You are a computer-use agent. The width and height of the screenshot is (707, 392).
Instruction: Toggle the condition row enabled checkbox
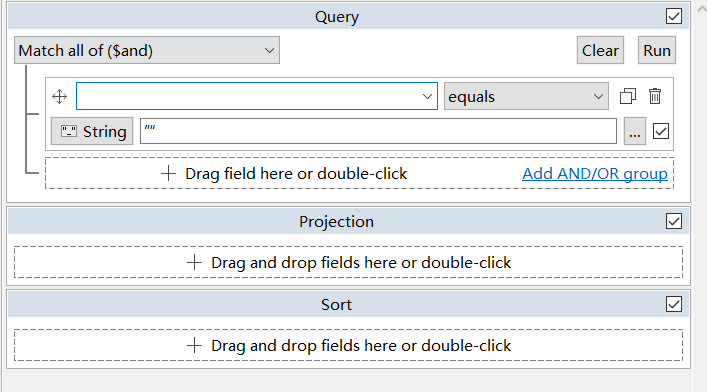(x=661, y=131)
